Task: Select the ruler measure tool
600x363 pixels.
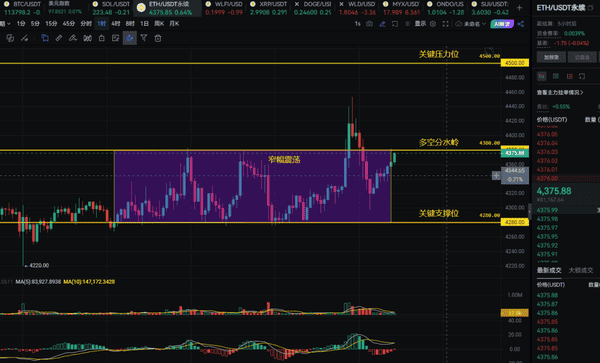Action: 59,38
